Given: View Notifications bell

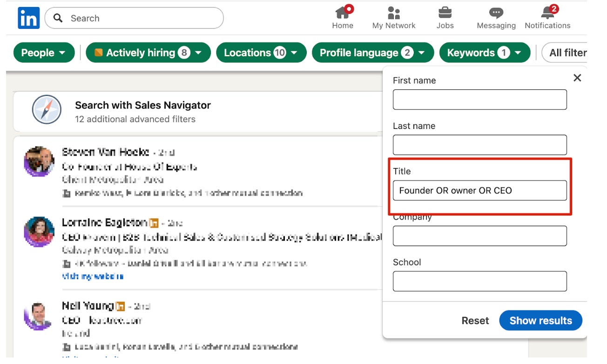Looking at the screenshot, I should [547, 18].
